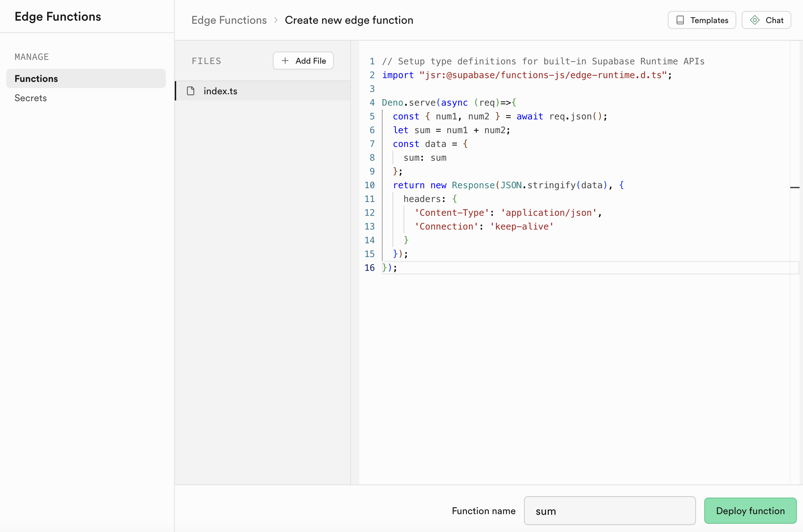
Task: Click the breadcrumb chevron separator arrow
Action: tap(276, 20)
